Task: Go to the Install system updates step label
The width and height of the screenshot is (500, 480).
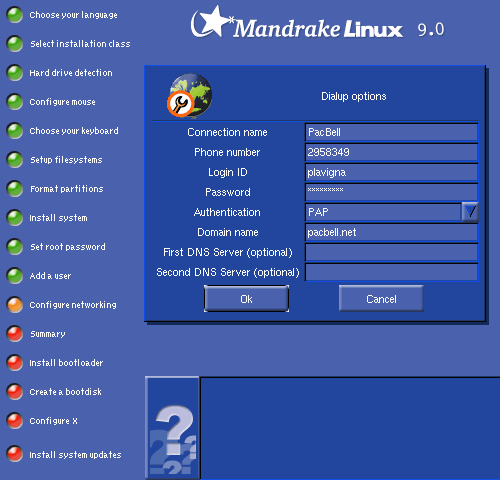Action: point(75,454)
